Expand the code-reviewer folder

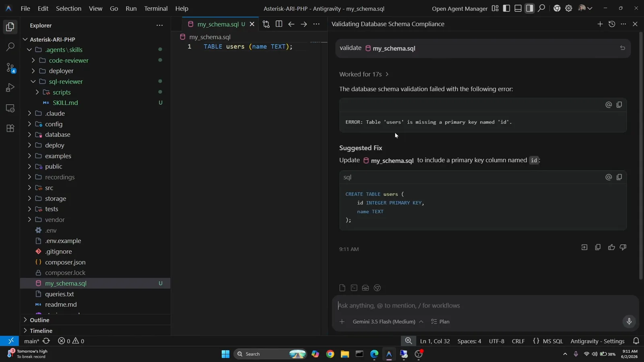click(x=33, y=60)
